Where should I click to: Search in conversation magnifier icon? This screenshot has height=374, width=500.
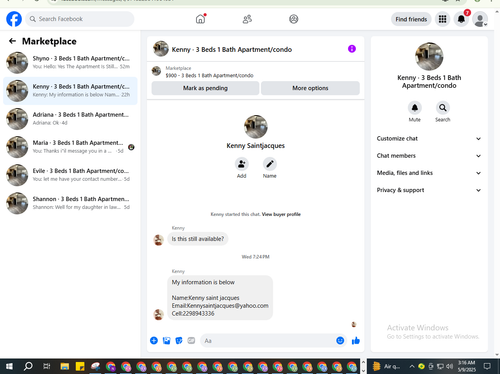(x=443, y=108)
